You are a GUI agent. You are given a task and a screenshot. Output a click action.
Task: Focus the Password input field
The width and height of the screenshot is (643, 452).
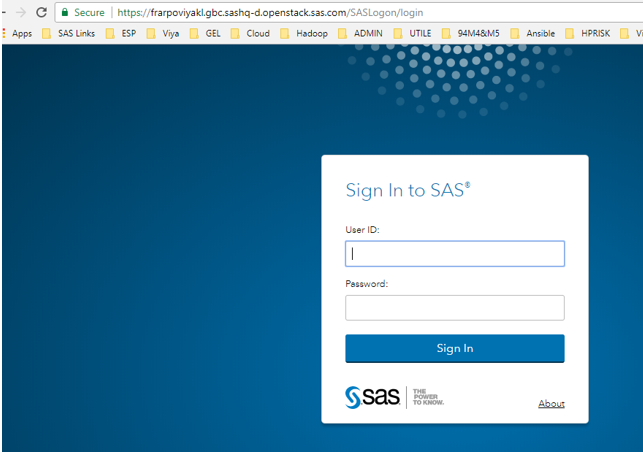pos(455,308)
